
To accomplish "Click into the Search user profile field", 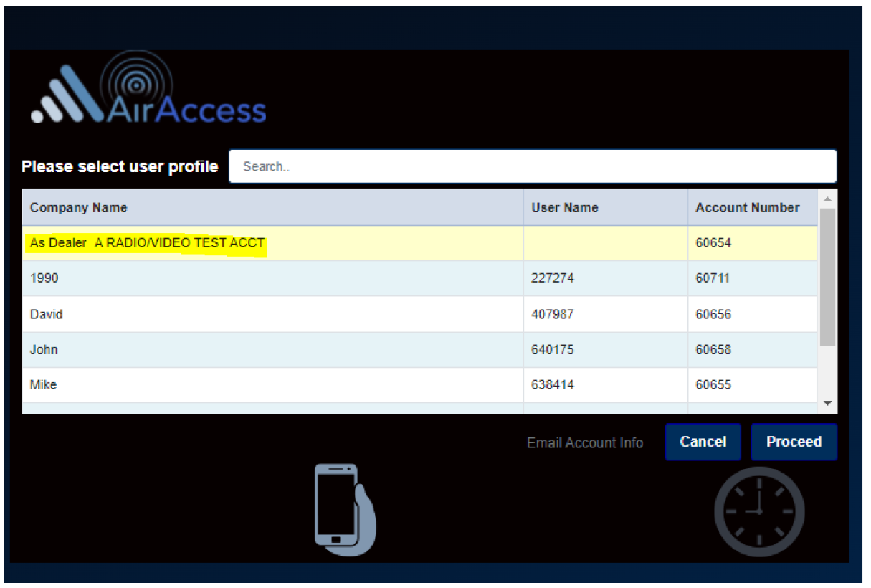I will click(x=532, y=166).
